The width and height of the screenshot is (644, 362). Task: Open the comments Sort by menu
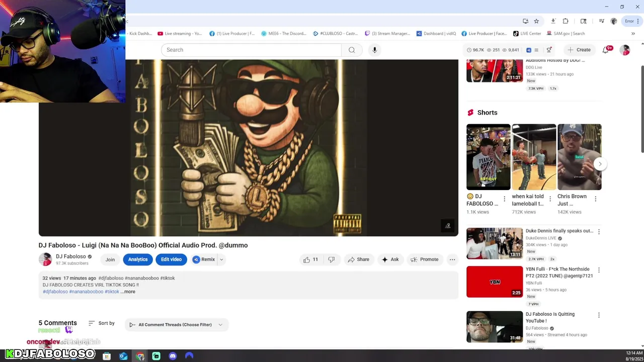coord(101,323)
